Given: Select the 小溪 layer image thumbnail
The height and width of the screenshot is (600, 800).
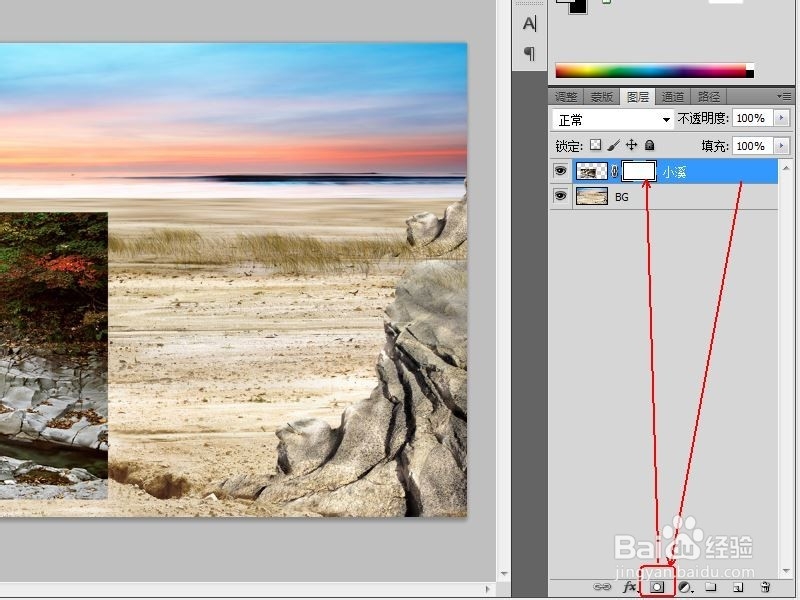Looking at the screenshot, I should (x=592, y=171).
